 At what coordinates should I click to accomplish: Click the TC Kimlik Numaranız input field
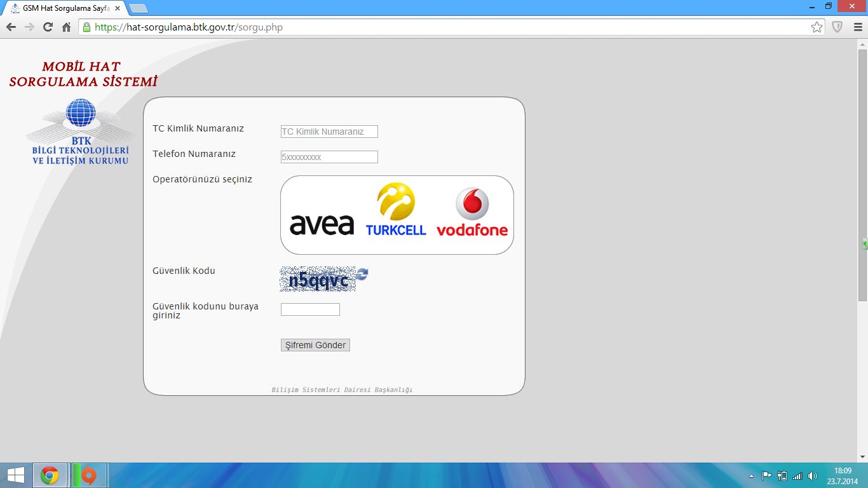329,132
